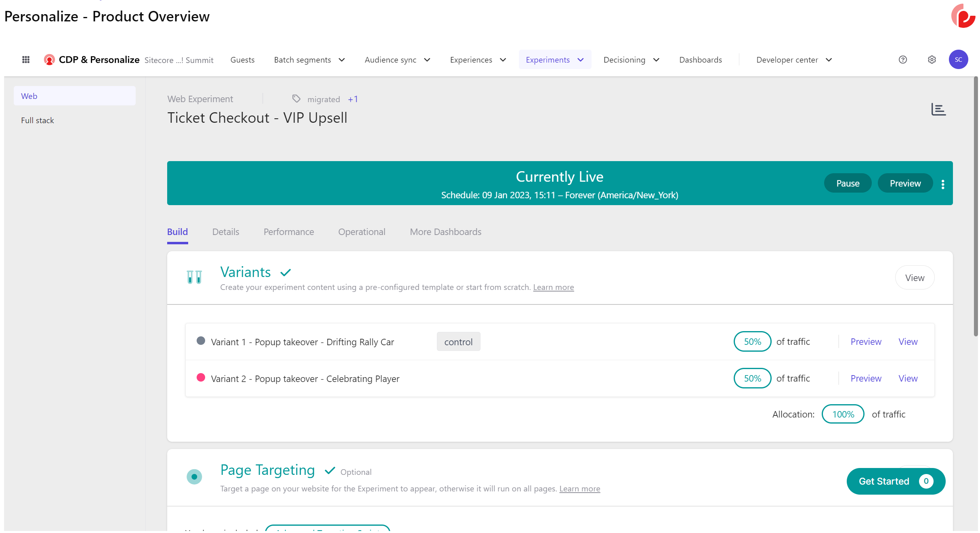The height and width of the screenshot is (533, 980).
Task: Click the tag icon next to migrated
Action: pos(296,99)
